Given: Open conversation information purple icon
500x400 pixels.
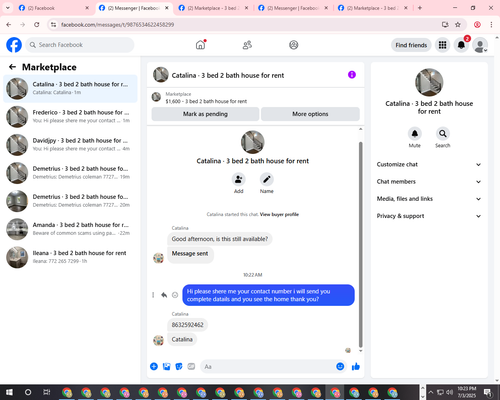Looking at the screenshot, I should pos(352,75).
